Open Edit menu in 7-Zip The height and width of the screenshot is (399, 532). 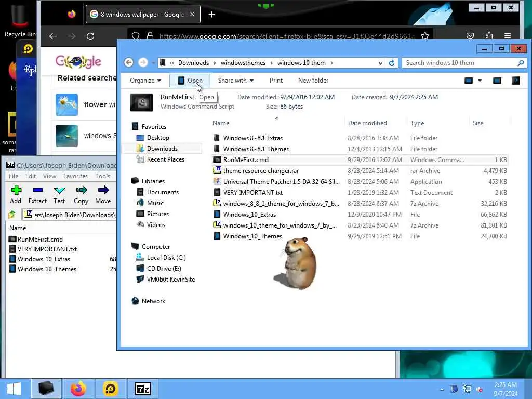31,176
